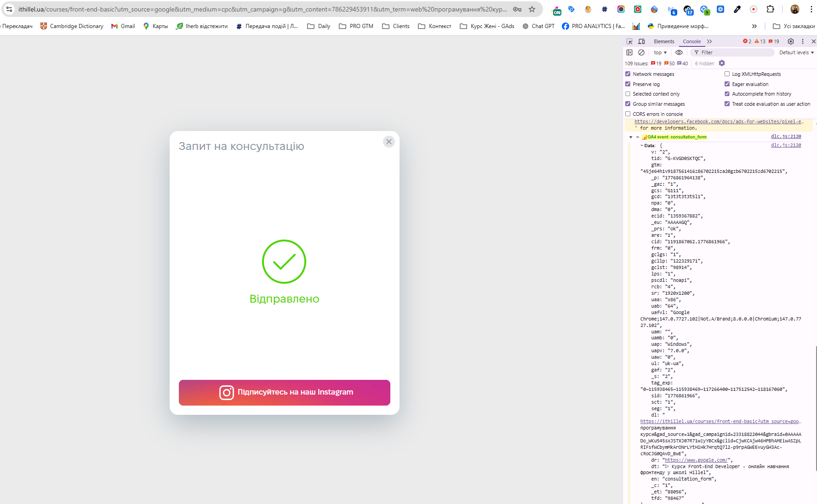Open the Gmail bookmark
The image size is (817, 504).
(123, 26)
